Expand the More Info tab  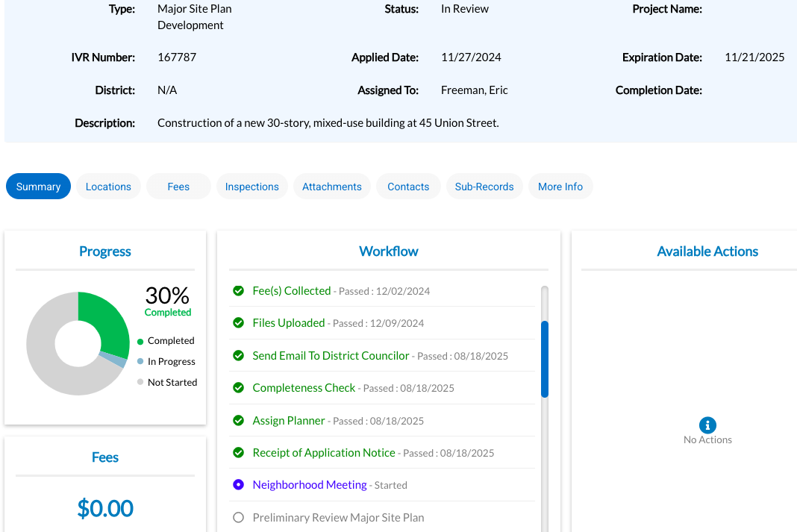[560, 187]
